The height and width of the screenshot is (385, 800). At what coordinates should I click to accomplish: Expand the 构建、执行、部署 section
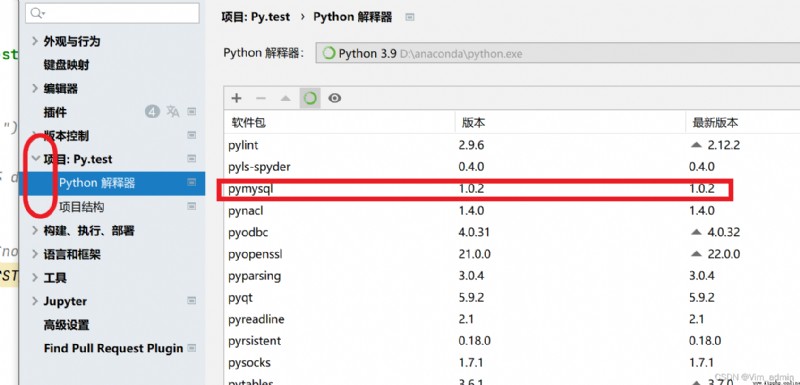click(x=35, y=230)
